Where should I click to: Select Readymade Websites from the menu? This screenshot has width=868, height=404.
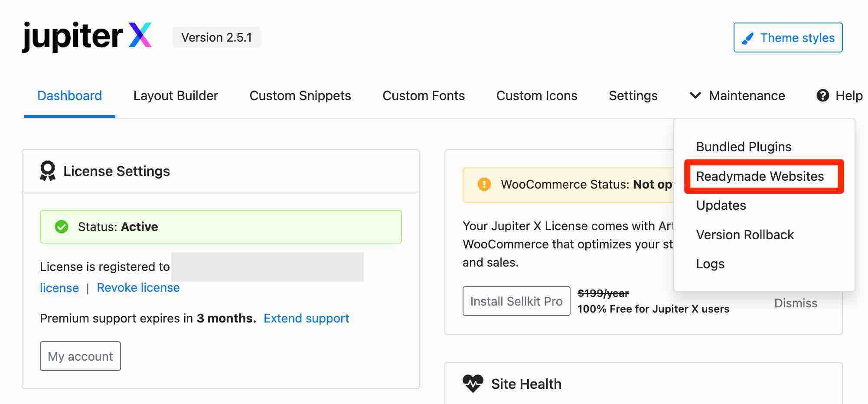point(760,176)
